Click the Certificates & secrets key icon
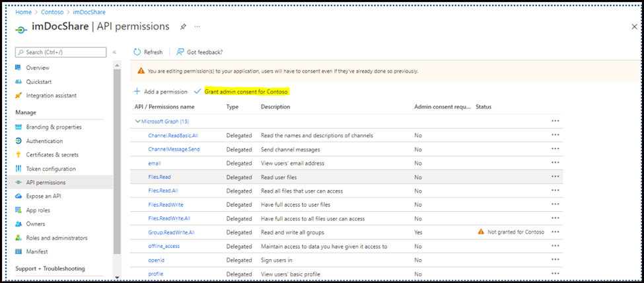 tap(18, 155)
